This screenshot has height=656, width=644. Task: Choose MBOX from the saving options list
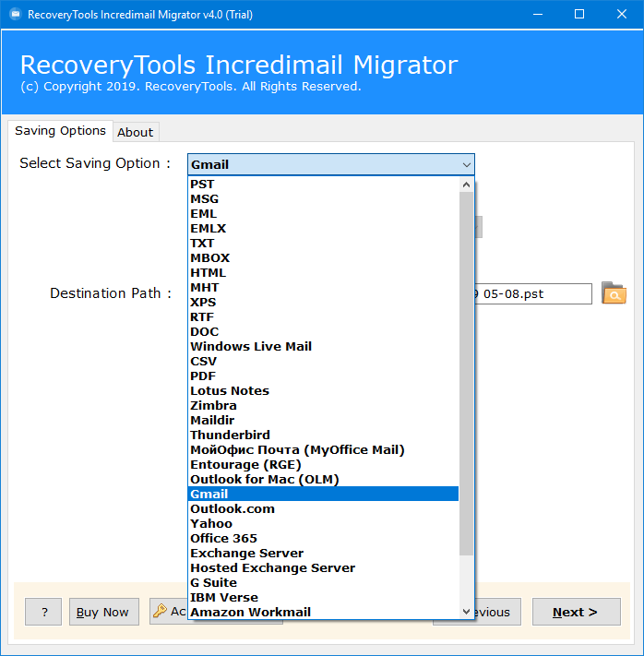point(324,257)
